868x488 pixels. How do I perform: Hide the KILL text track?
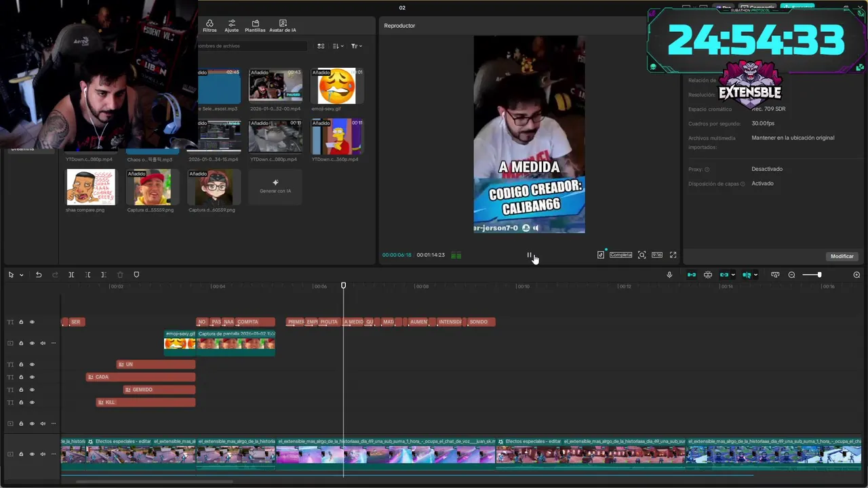tap(32, 403)
